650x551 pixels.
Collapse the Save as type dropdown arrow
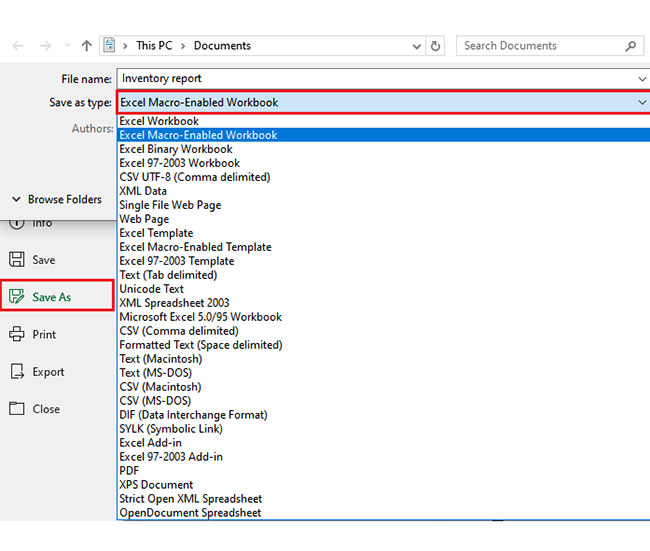[x=641, y=102]
